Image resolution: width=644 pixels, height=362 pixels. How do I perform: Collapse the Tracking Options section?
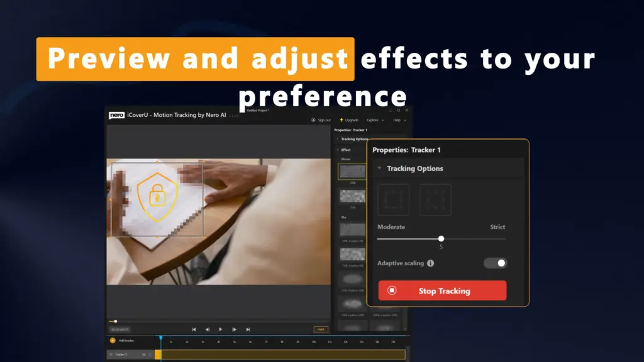coord(380,168)
